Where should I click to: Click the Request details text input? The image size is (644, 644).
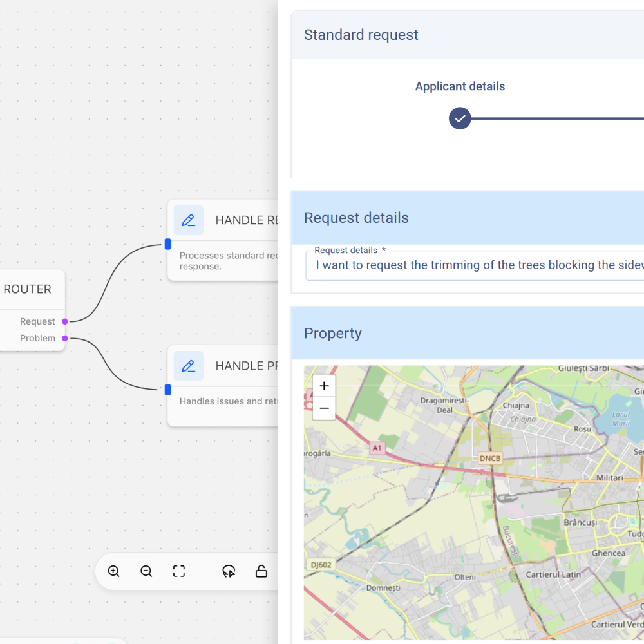(477, 265)
